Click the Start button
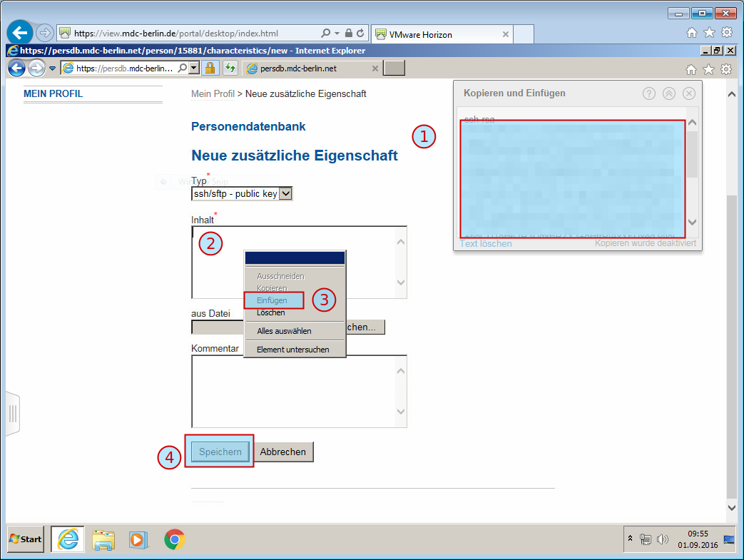Viewport: 744px width, 560px height. (26, 539)
